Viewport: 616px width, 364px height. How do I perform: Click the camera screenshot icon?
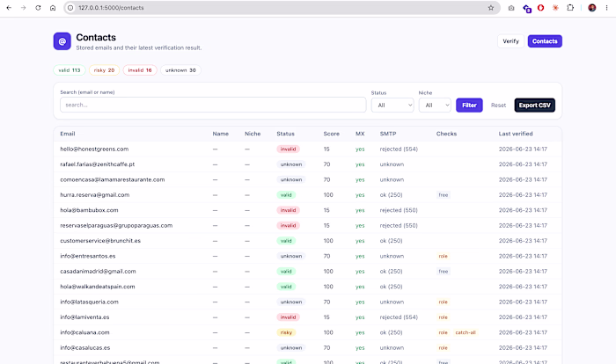click(511, 8)
